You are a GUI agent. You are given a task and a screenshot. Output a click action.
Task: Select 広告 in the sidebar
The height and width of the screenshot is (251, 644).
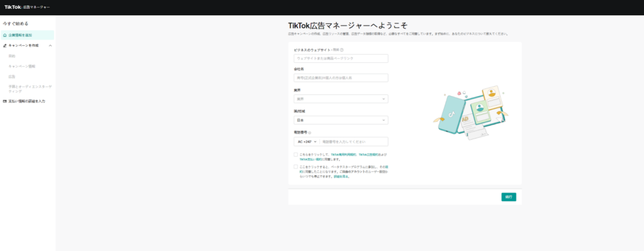point(12,76)
